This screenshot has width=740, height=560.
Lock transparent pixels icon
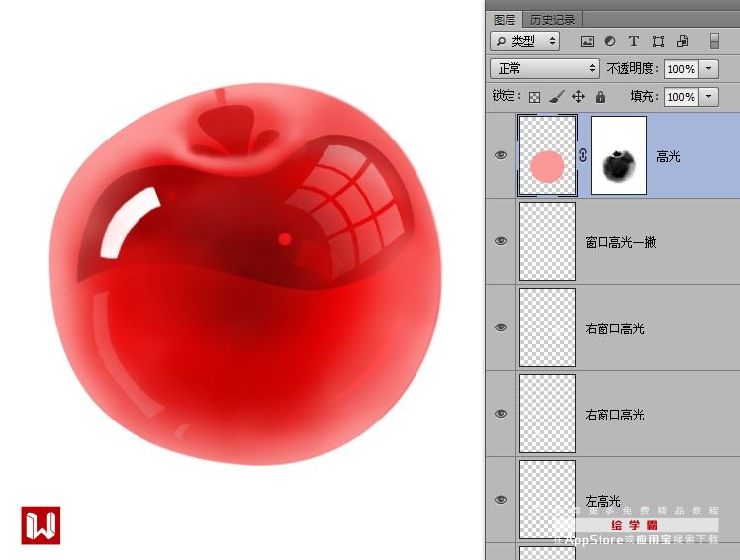[x=534, y=97]
